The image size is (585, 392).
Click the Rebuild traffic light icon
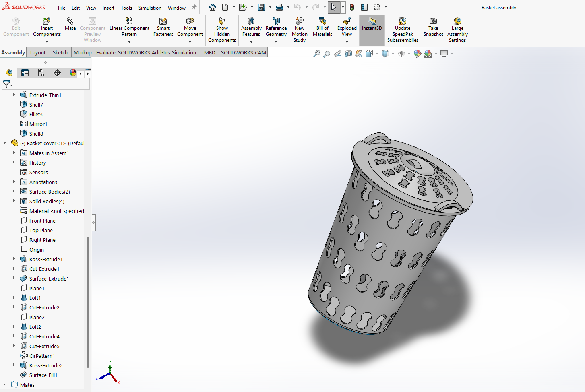click(352, 7)
